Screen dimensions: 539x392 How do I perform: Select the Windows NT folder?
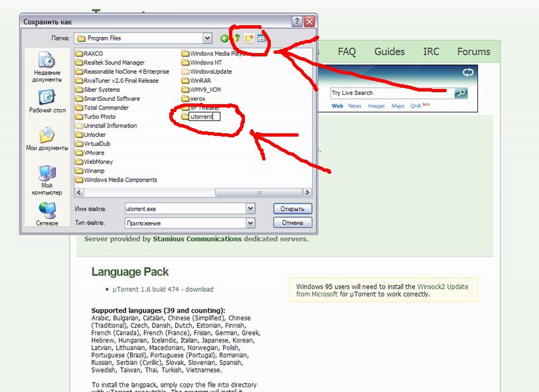point(202,62)
